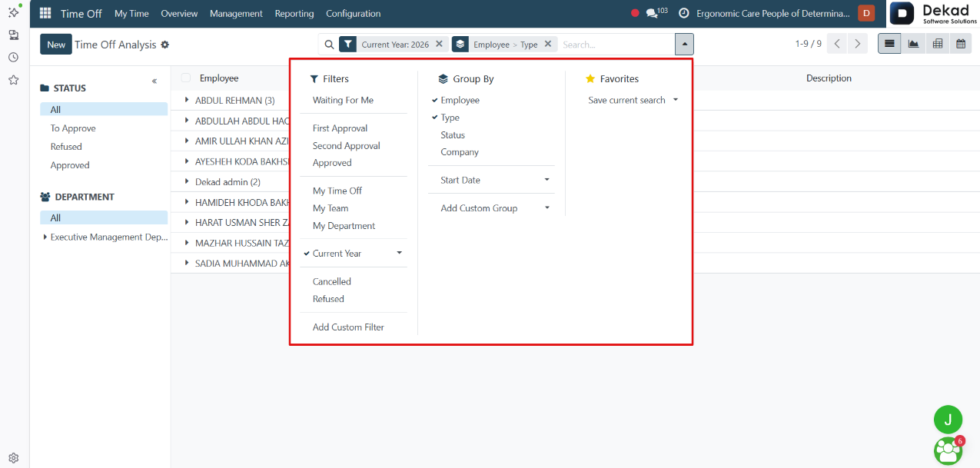
Task: Click the magnifier search icon
Action: click(x=329, y=45)
